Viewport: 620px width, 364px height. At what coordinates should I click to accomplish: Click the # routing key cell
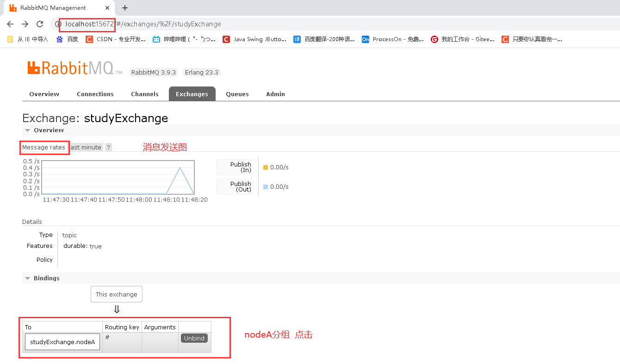point(122,342)
